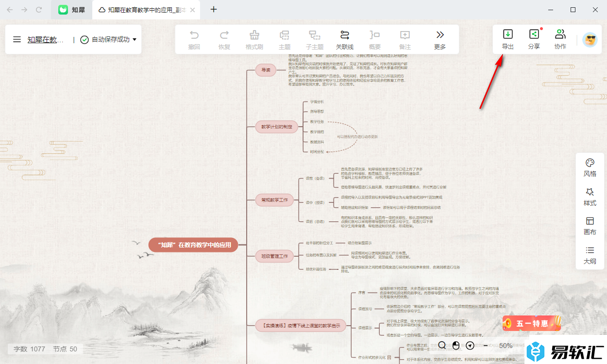Click the 任务的布置以及拆解 subtopic
The width and height of the screenshot is (607, 364).
click(x=321, y=255)
